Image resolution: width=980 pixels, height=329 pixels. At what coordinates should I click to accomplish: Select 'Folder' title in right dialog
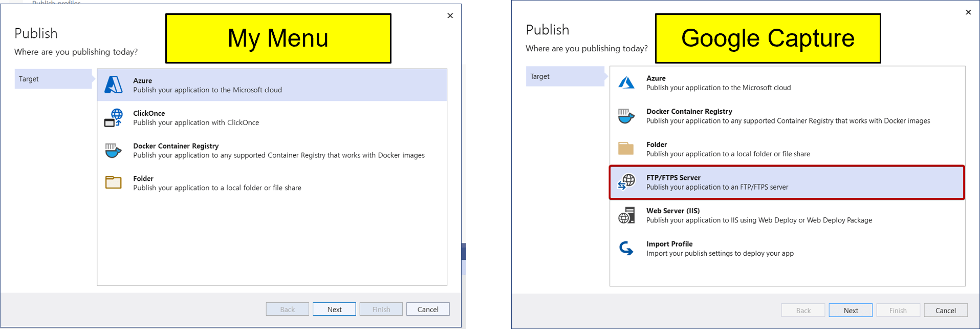657,145
